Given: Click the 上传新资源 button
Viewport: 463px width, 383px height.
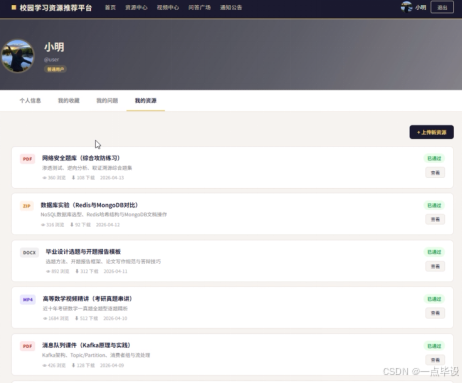Looking at the screenshot, I should 431,132.
